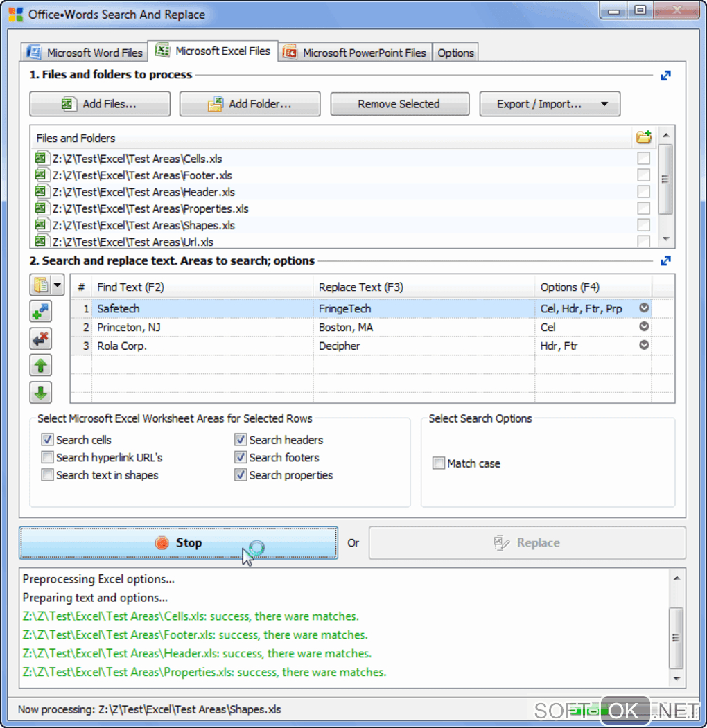Click the Files and Folders list header
Image resolution: width=707 pixels, height=728 pixels.
point(331,138)
